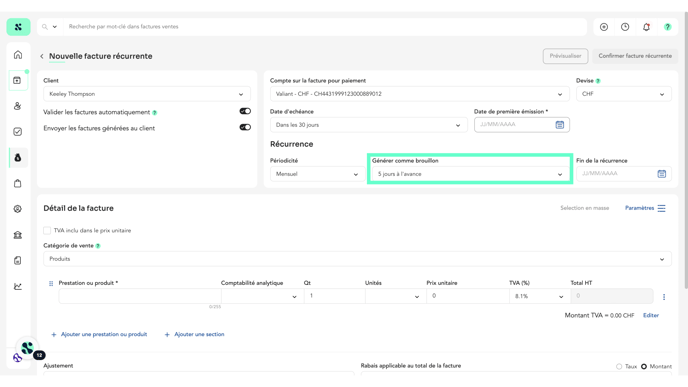Open the round badge sidebar icon

[x=18, y=209]
